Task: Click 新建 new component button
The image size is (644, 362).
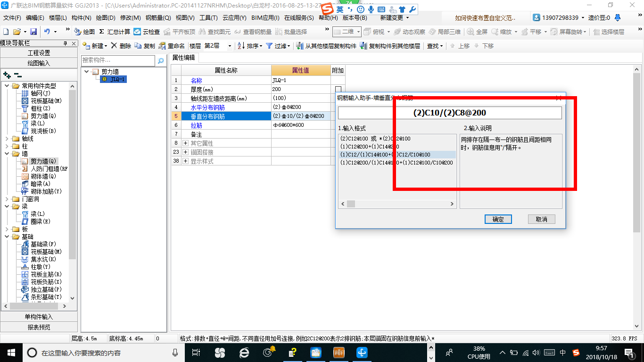Action: tap(95, 46)
